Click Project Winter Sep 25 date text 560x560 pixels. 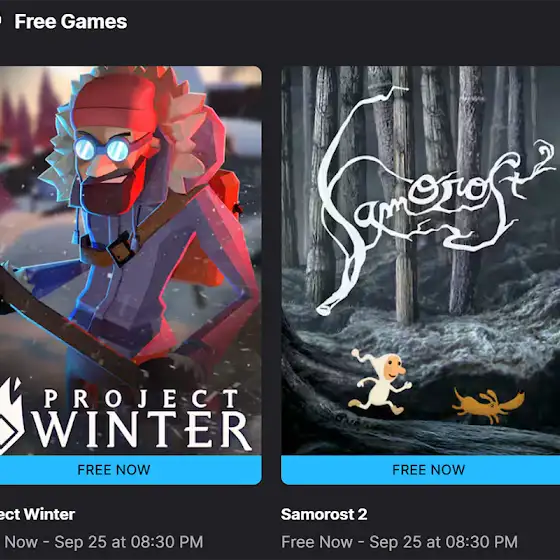(x=101, y=542)
